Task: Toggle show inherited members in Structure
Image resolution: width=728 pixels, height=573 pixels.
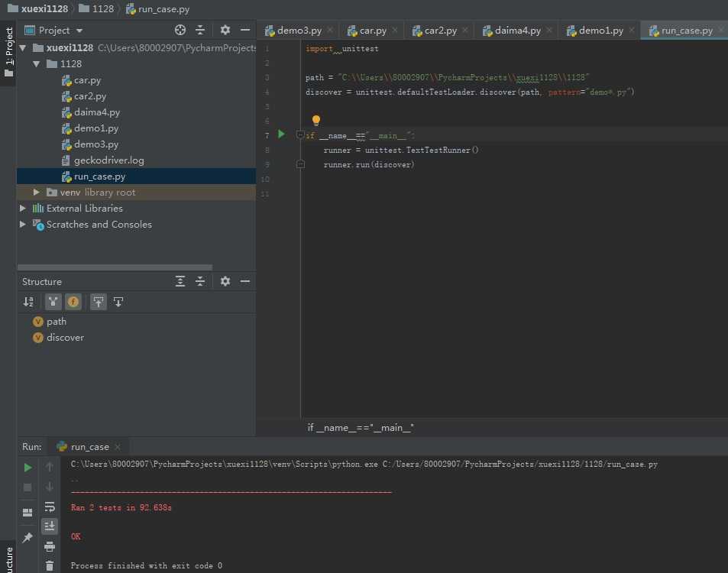Action: pos(53,303)
